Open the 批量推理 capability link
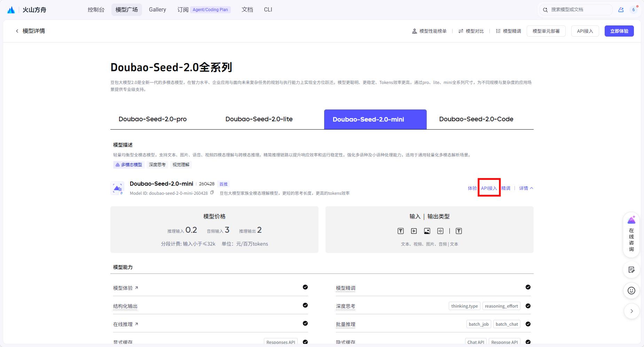 tap(346, 324)
